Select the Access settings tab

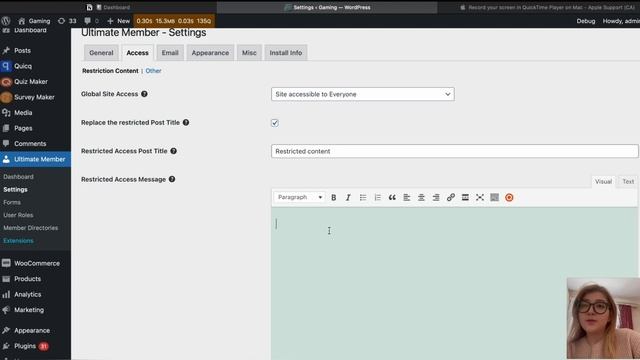[x=137, y=53]
